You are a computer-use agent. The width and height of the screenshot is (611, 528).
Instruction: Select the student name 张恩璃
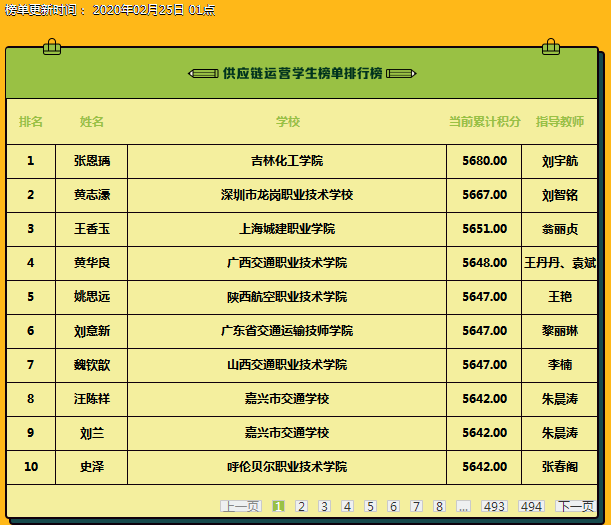click(x=92, y=161)
